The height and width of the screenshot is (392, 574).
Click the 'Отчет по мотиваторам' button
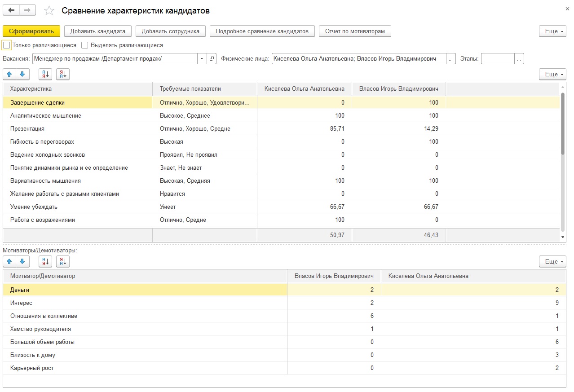(x=355, y=31)
